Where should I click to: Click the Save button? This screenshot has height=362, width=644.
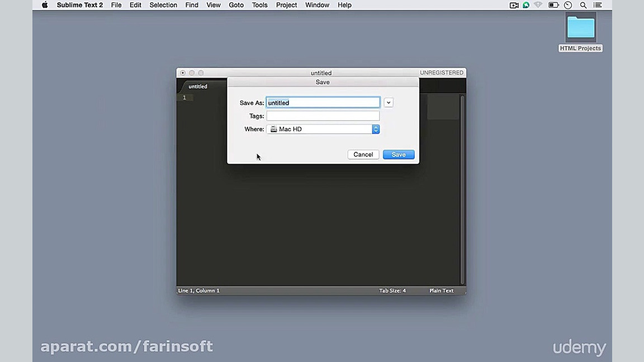point(399,154)
